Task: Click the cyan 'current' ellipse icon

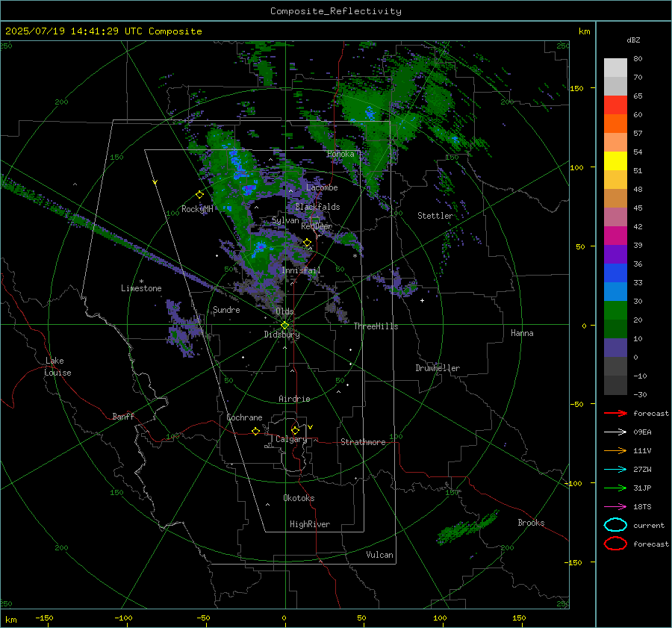Action: pos(615,525)
